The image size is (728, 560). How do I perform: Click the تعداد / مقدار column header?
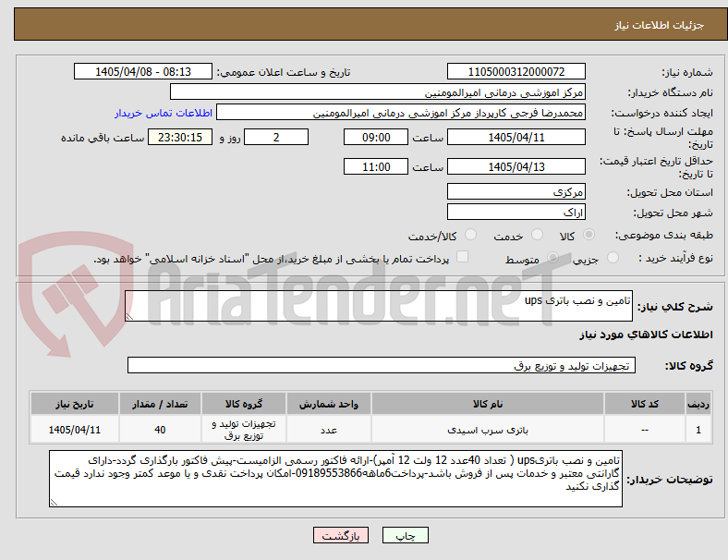(x=160, y=404)
